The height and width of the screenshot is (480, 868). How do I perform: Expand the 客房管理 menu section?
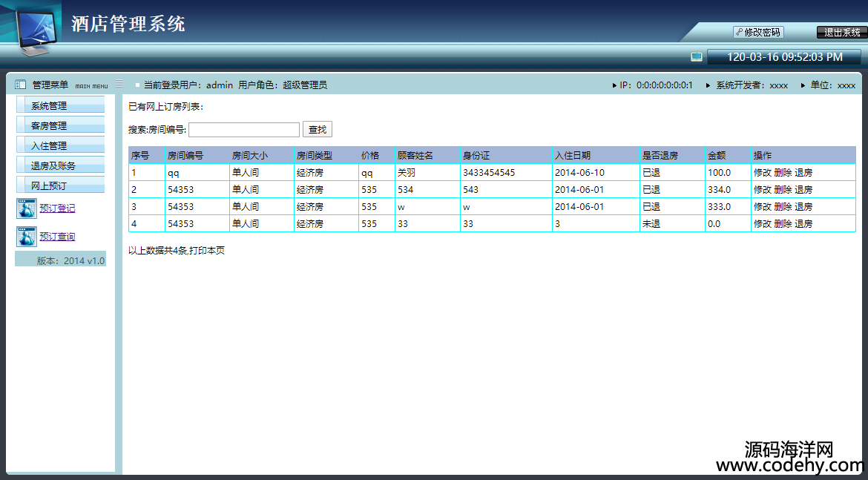60,125
